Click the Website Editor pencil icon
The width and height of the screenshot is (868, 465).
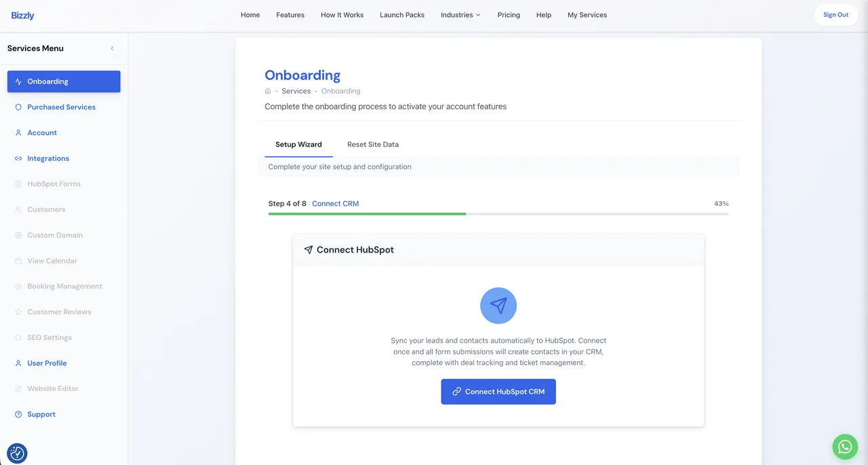18,389
